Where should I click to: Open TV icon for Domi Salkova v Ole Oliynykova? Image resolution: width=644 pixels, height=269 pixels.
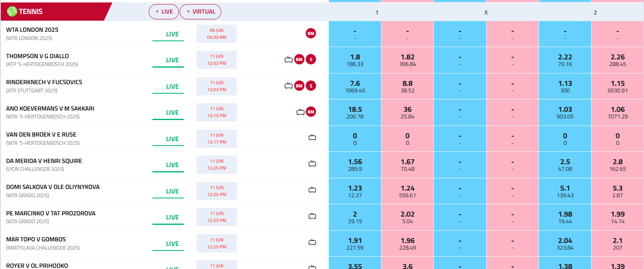pyautogui.click(x=312, y=190)
